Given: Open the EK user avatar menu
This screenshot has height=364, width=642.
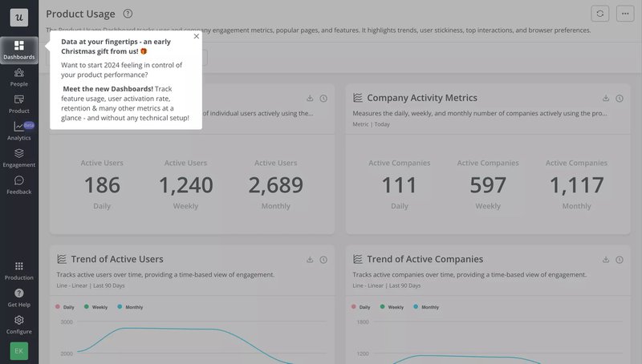Looking at the screenshot, I should point(18,350).
